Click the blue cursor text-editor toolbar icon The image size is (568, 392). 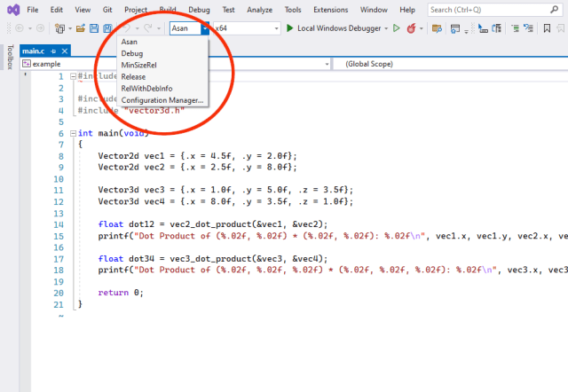pyautogui.click(x=483, y=28)
